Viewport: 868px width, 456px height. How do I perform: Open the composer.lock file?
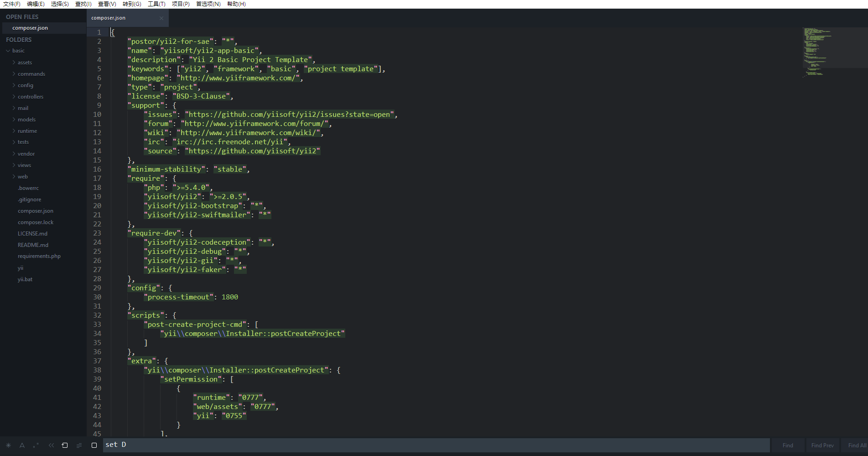coord(36,222)
